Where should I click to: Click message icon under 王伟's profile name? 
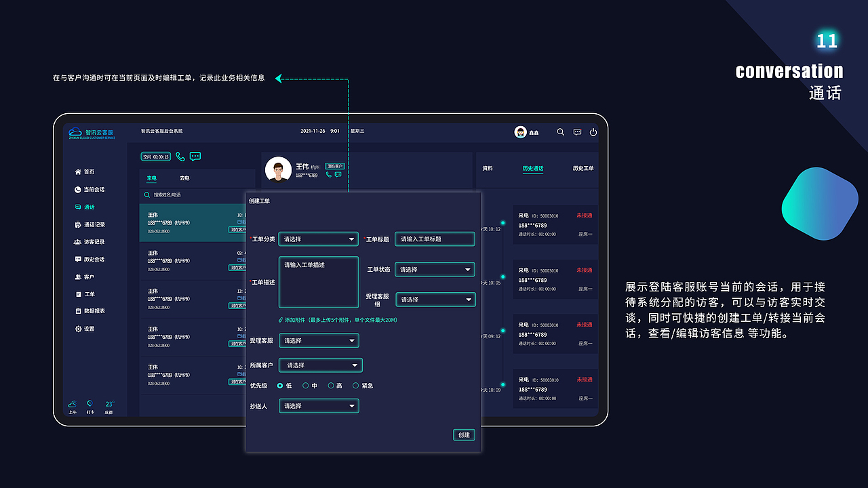tap(338, 174)
